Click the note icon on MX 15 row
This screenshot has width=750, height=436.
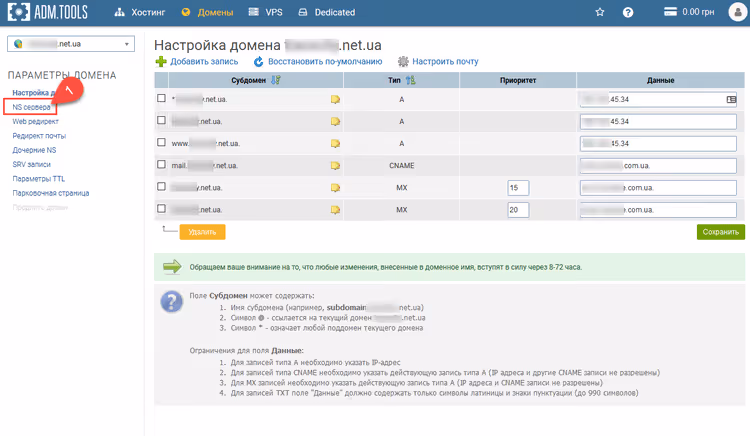335,188
